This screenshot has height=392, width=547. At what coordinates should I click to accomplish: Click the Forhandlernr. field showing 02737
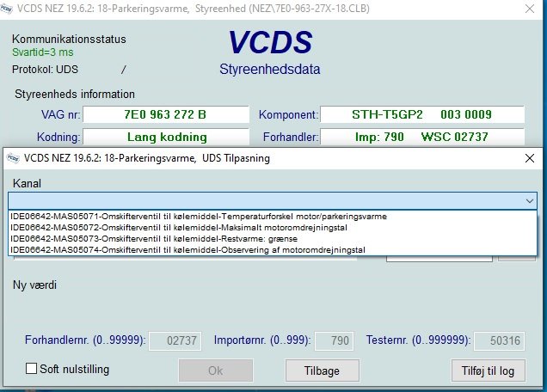[175, 340]
